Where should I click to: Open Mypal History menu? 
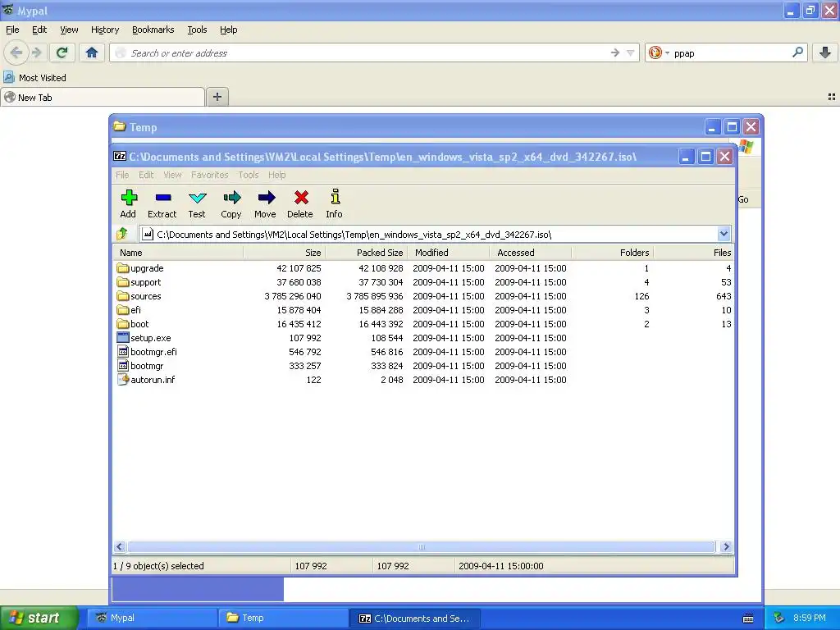click(105, 30)
